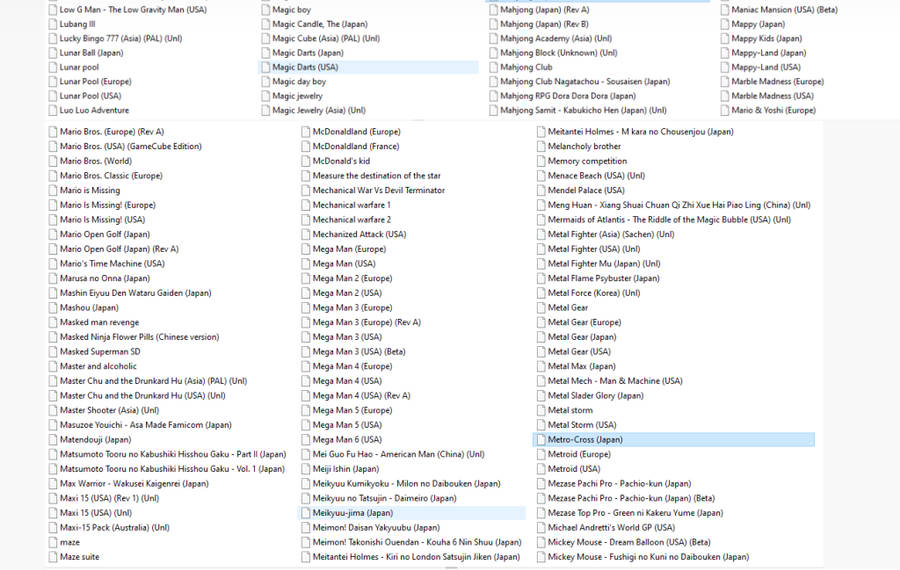Click the file icon next to Metroid (USA)

pyautogui.click(x=540, y=469)
